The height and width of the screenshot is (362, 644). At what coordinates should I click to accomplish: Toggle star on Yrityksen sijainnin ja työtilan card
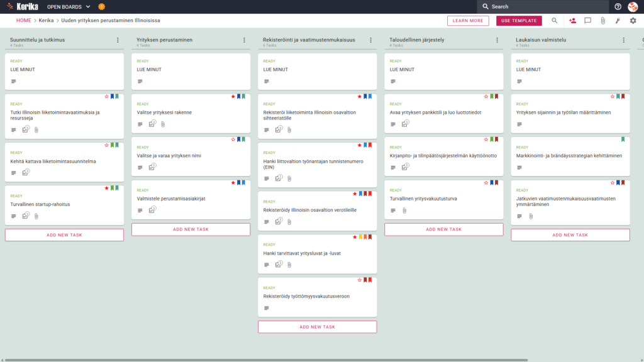click(x=613, y=96)
